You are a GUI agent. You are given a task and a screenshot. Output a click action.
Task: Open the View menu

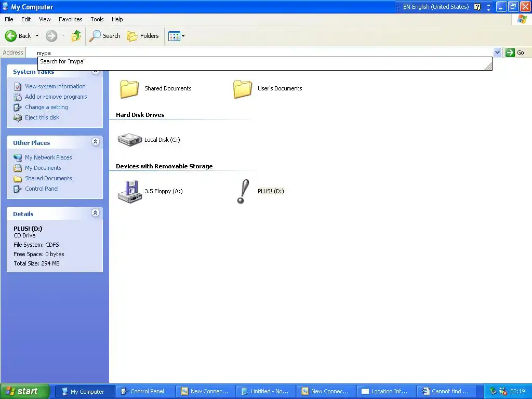click(x=45, y=19)
